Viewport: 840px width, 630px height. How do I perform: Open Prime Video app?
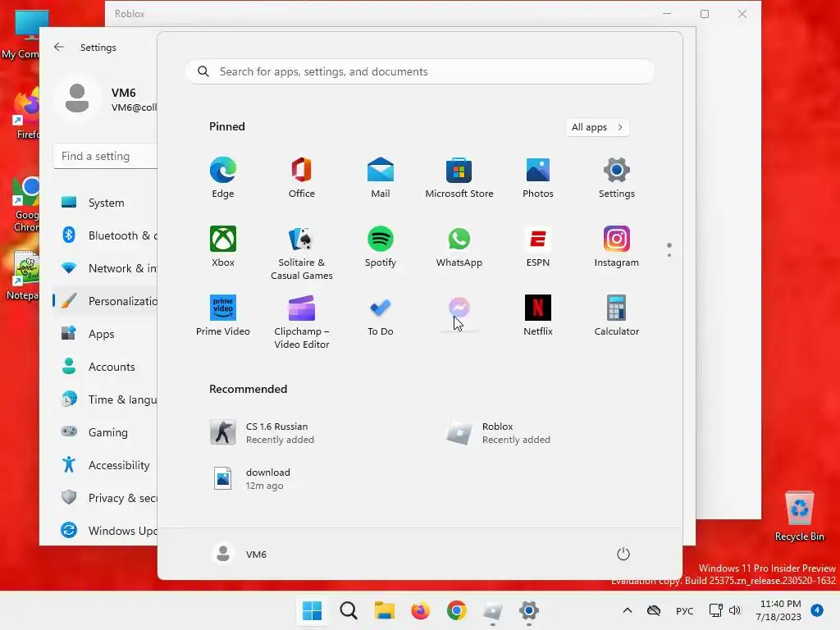click(223, 316)
